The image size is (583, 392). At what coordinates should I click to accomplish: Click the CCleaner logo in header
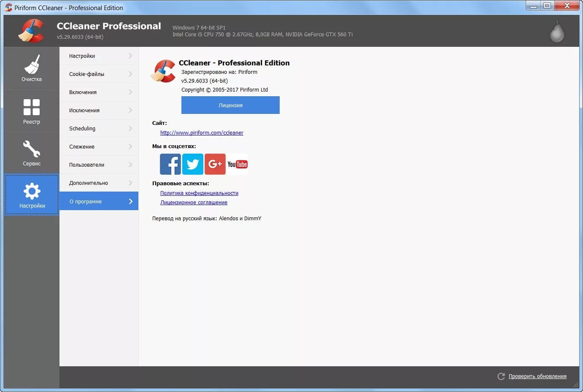[31, 31]
